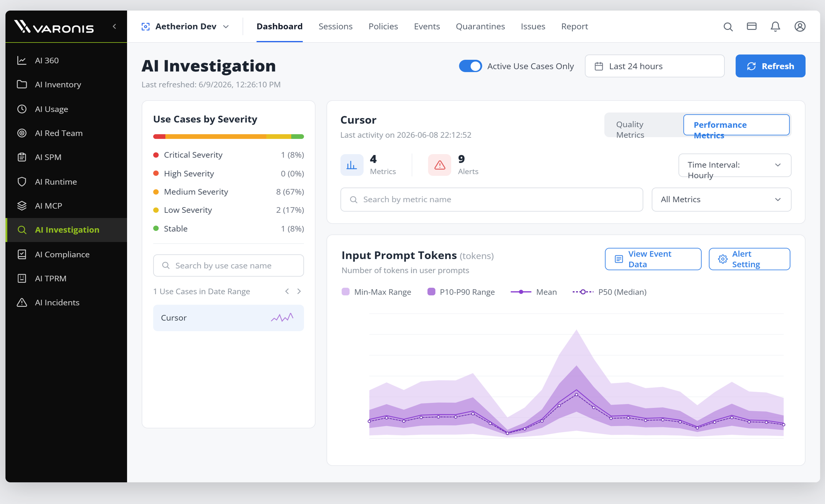Go to previous use cases page
The height and width of the screenshot is (504, 825).
pos(287,292)
